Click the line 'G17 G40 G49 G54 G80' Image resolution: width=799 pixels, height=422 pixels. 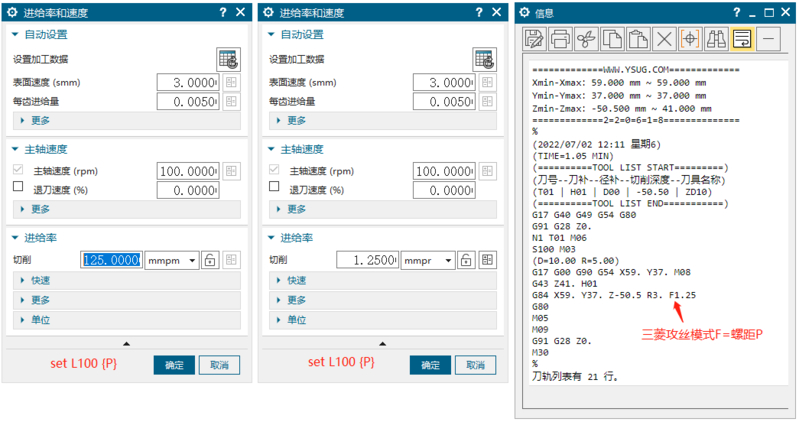tap(584, 215)
